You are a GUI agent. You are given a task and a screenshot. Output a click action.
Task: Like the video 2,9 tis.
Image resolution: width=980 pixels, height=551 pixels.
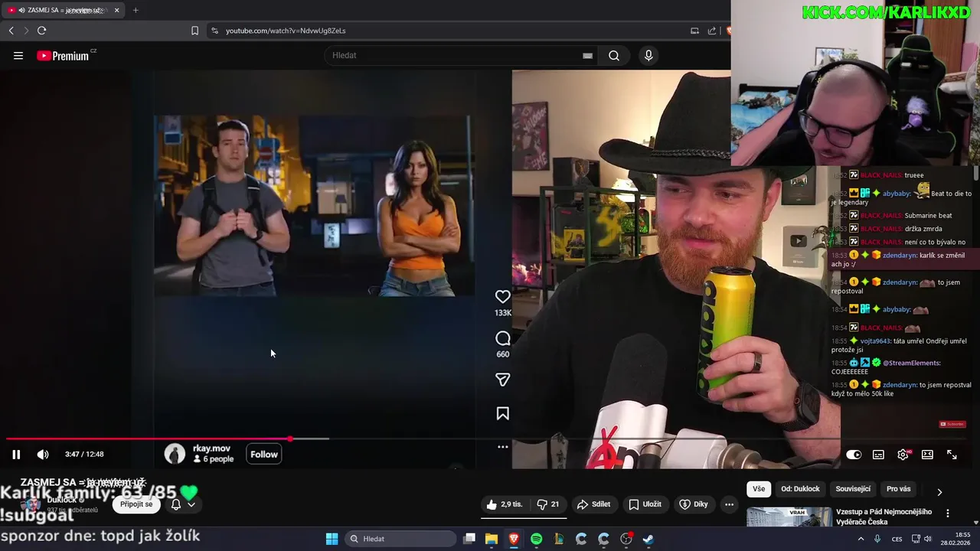[506, 504]
